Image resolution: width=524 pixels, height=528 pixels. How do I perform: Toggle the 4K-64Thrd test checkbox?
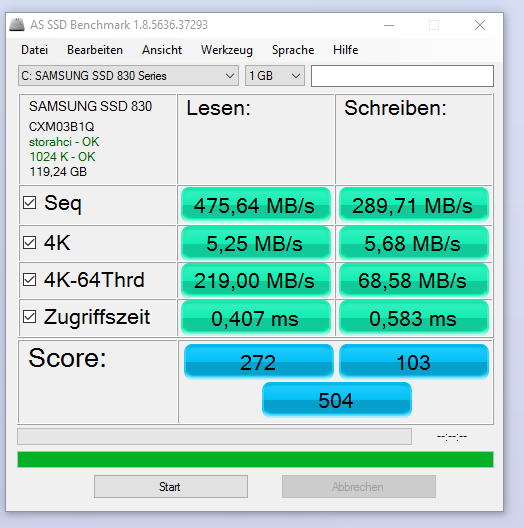30,279
